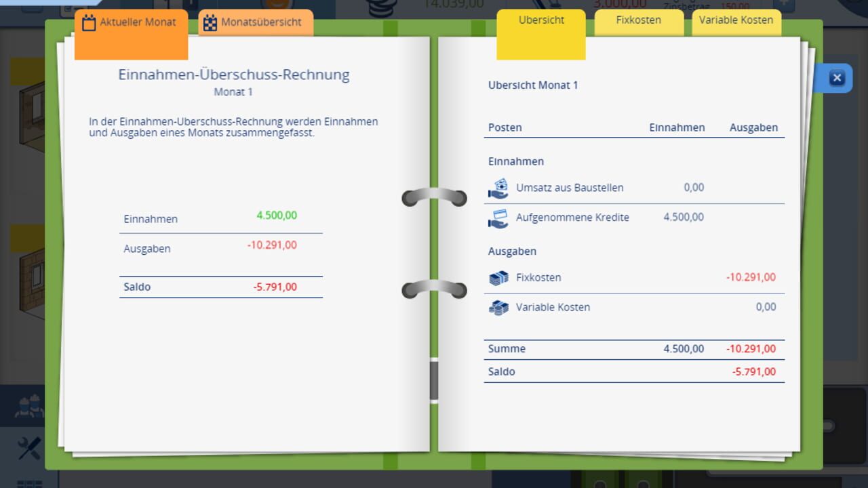Screen dimensions: 868x488
Task: Click the Summe row label
Action: tap(507, 349)
